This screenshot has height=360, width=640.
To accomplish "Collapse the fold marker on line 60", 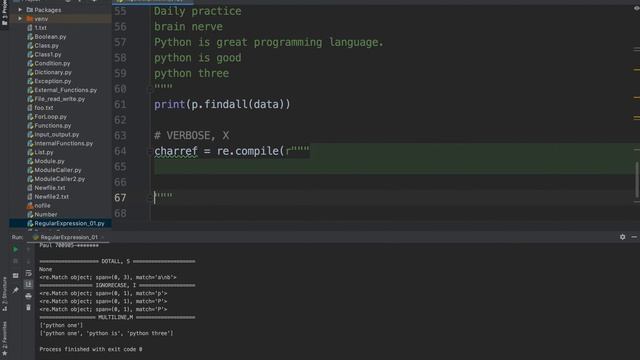I will (150, 89).
